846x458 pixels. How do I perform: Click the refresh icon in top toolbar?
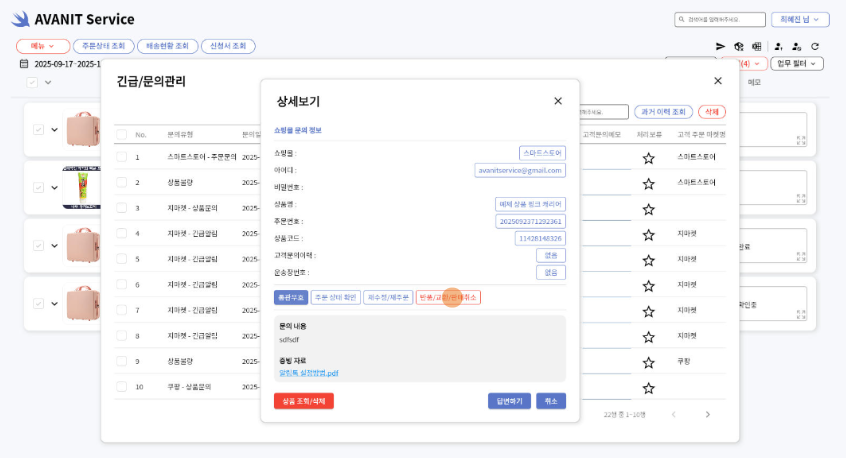(815, 47)
